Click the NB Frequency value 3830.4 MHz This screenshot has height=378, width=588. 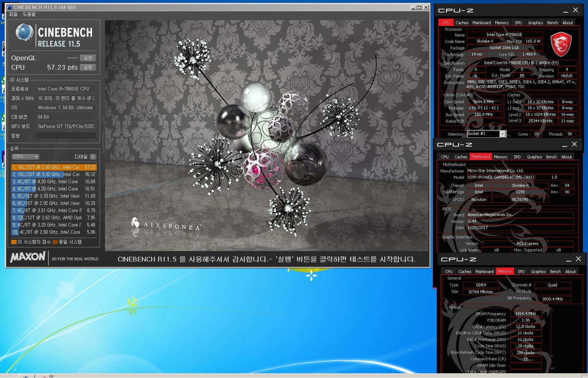pyautogui.click(x=553, y=299)
